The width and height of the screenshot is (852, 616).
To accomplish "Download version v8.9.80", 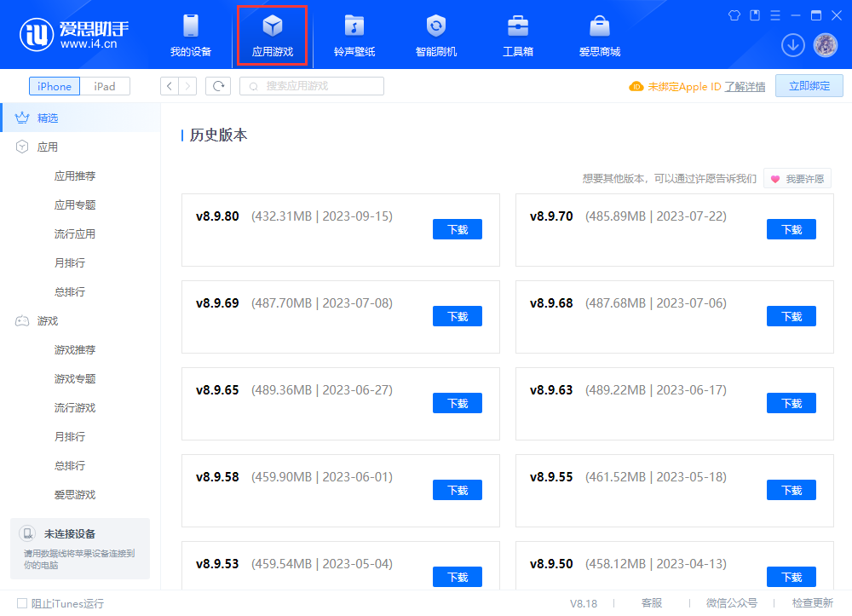I will [x=457, y=228].
